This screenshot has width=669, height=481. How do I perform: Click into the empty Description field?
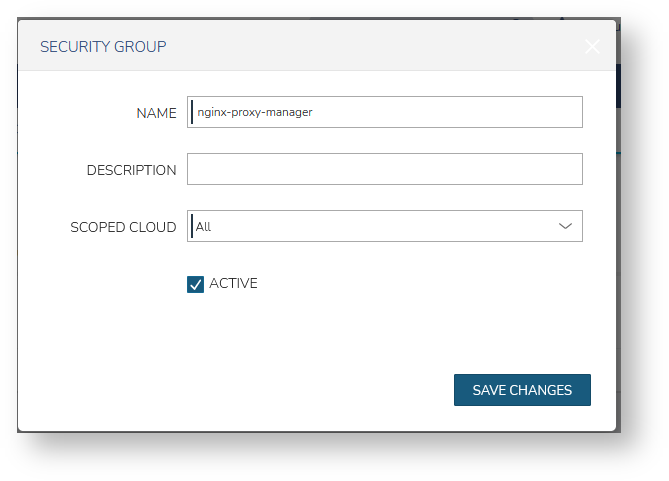[384, 169]
